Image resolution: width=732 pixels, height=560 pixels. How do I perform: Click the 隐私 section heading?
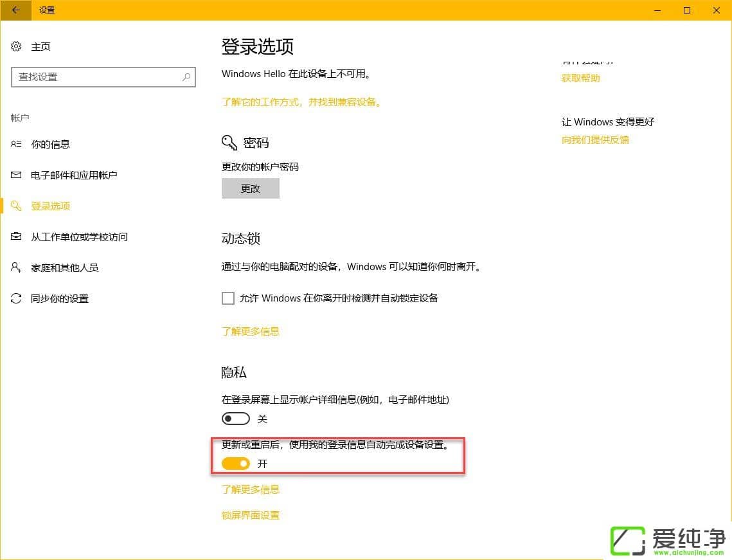(233, 372)
